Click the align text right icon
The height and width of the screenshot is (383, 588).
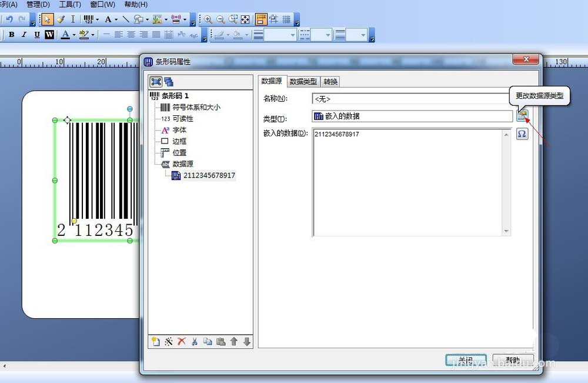[x=143, y=35]
